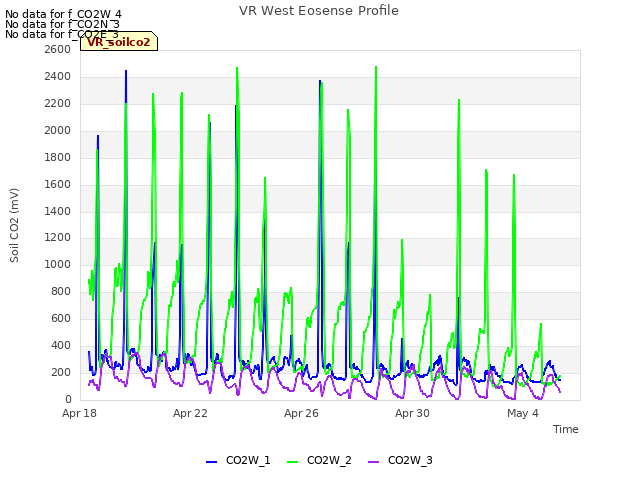Viewport: 640px width, 480px height.
Task: Click the 'No data for f_CO2N_3' message
Action: point(62,24)
